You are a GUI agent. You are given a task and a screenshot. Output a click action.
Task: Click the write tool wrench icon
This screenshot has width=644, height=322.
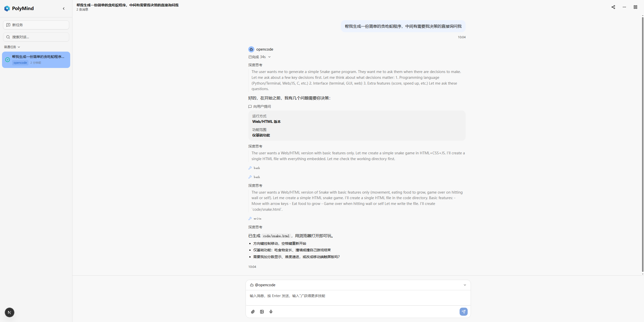coord(250,219)
